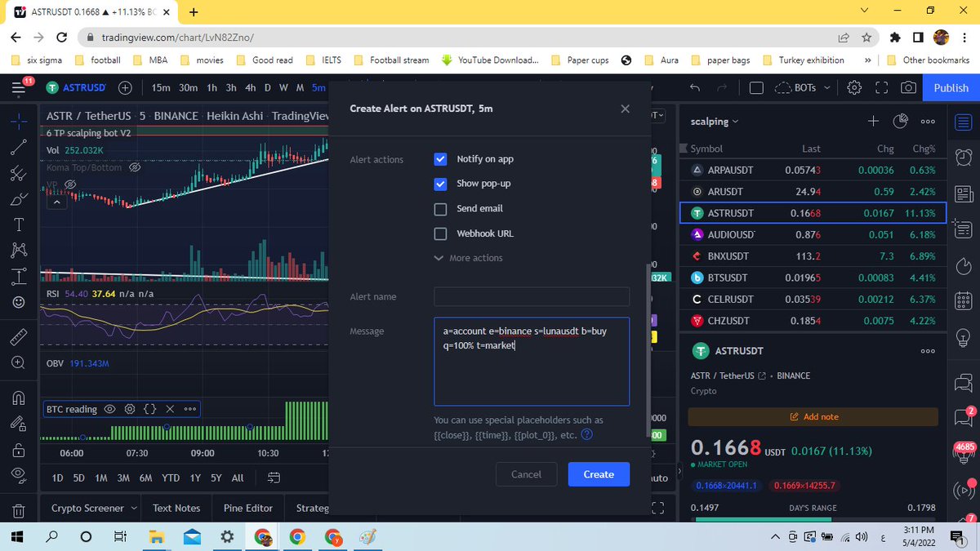Click the alert Message text area
This screenshot has width=980, height=551.
532,362
